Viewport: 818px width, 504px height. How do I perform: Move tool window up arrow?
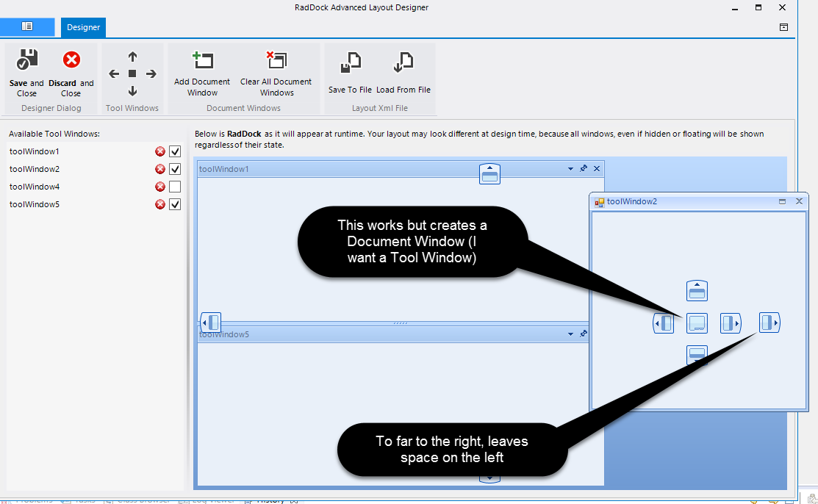(132, 57)
